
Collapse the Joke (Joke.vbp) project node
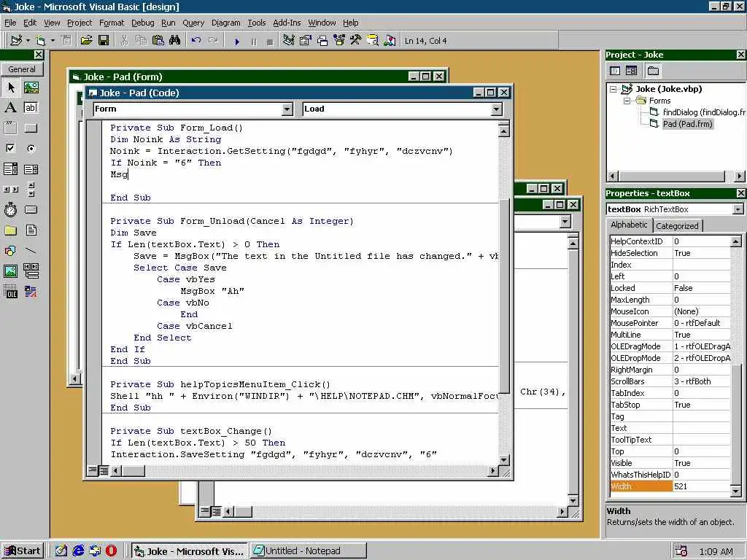(x=613, y=89)
